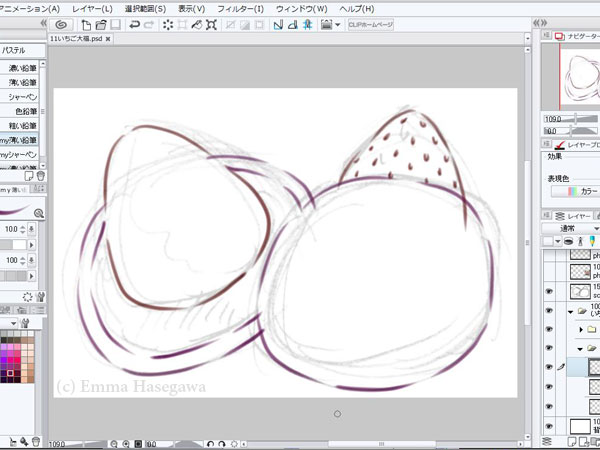
Task: Choose the 色鉛筆 sub tool
Action: [x=19, y=111]
